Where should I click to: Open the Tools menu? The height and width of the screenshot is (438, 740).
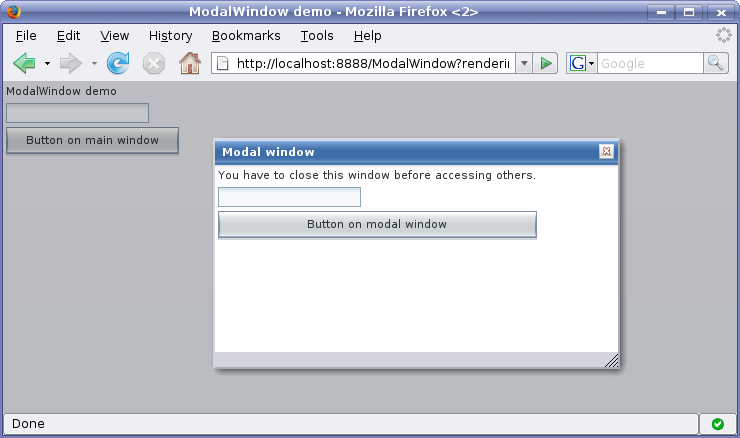[317, 36]
